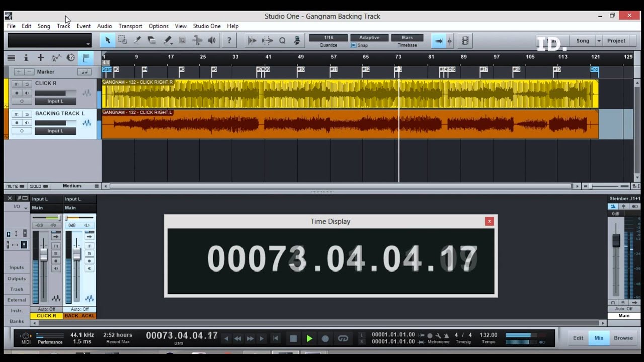The image size is (644, 362).
Task: Click the 132.00 tempo field
Action: click(489, 335)
